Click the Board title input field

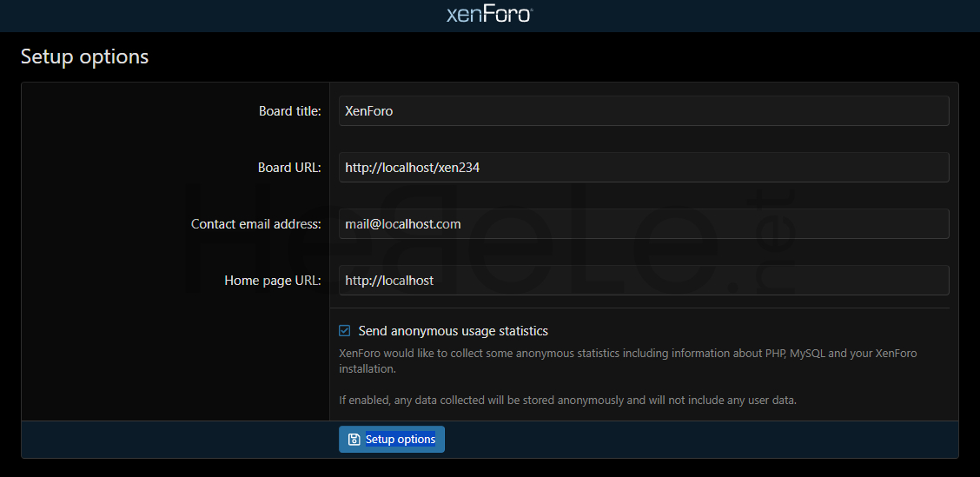point(644,110)
